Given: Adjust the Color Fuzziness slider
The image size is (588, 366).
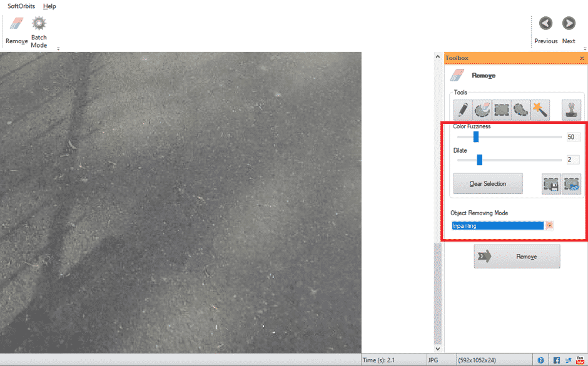Looking at the screenshot, I should click(477, 136).
